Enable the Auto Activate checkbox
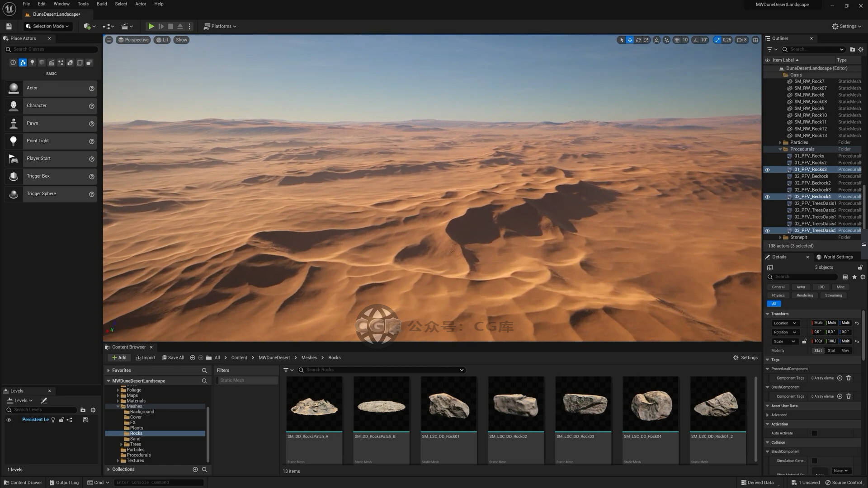This screenshot has width=868, height=488. pyautogui.click(x=814, y=433)
